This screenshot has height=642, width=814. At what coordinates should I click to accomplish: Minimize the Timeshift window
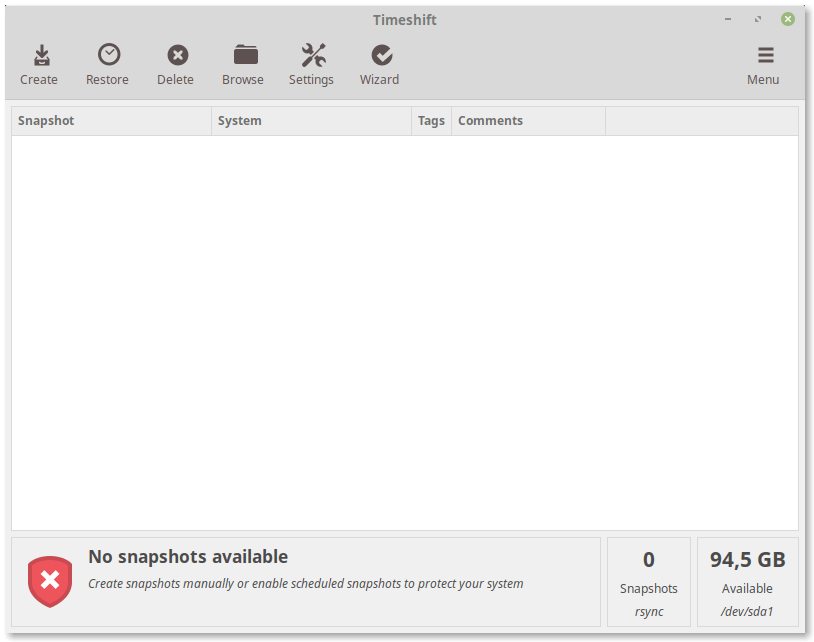click(728, 19)
